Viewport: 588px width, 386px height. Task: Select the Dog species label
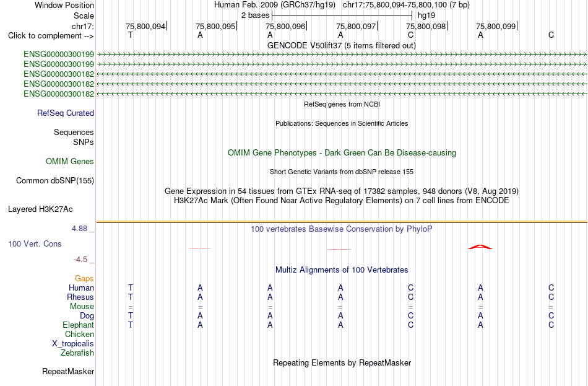pos(87,316)
